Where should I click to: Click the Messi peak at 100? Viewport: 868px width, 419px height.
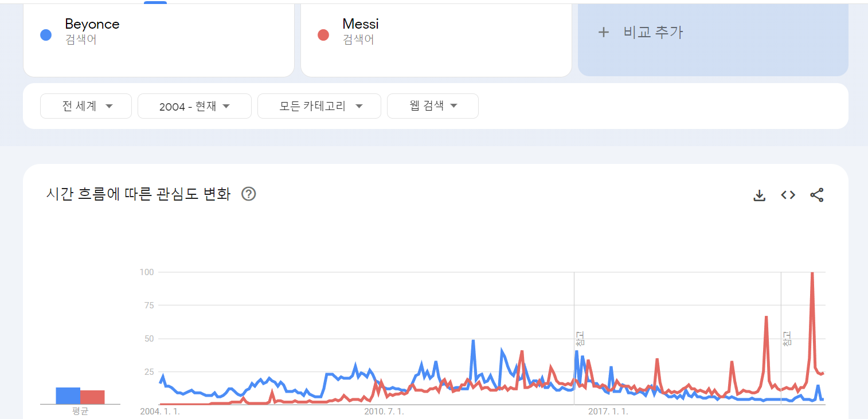[x=812, y=274]
